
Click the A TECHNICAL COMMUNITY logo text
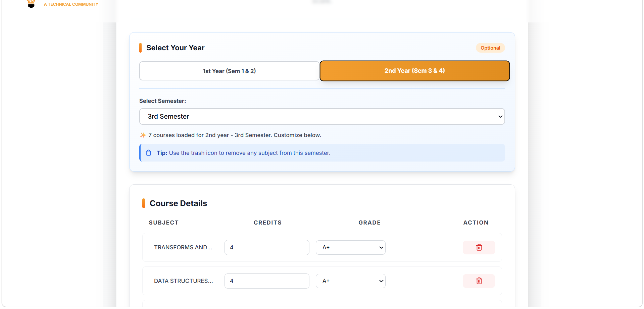[x=71, y=4]
